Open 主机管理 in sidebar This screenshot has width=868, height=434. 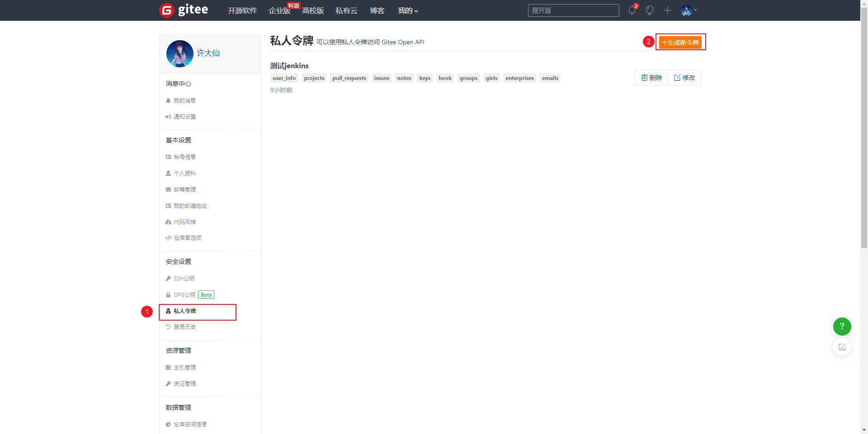pos(181,367)
